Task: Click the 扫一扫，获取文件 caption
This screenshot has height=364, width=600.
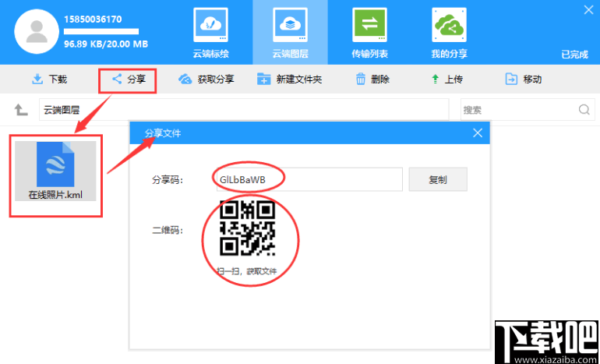Action: (247, 271)
